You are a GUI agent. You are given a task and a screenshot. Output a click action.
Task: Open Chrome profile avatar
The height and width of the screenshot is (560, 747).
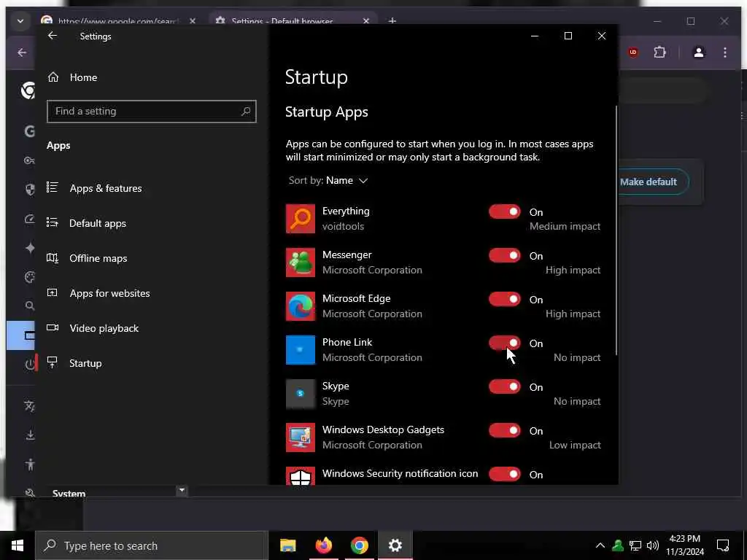[x=698, y=52]
